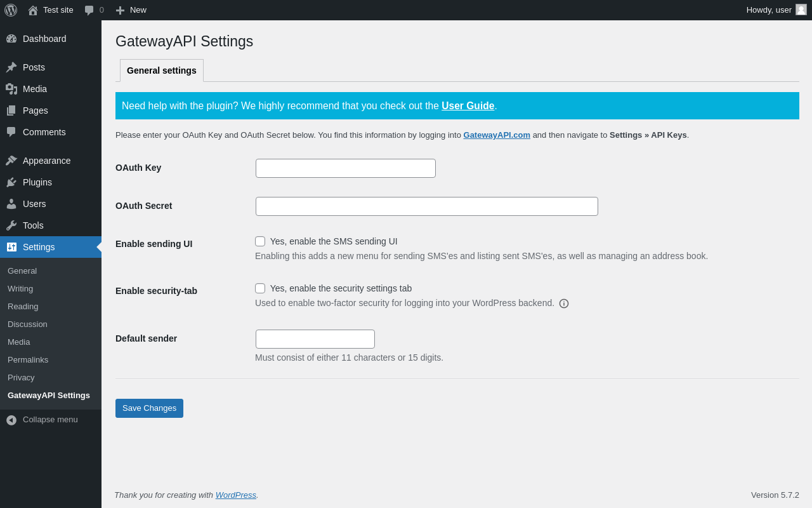Click the Dashboard gauge icon
812x508 pixels.
(x=11, y=39)
